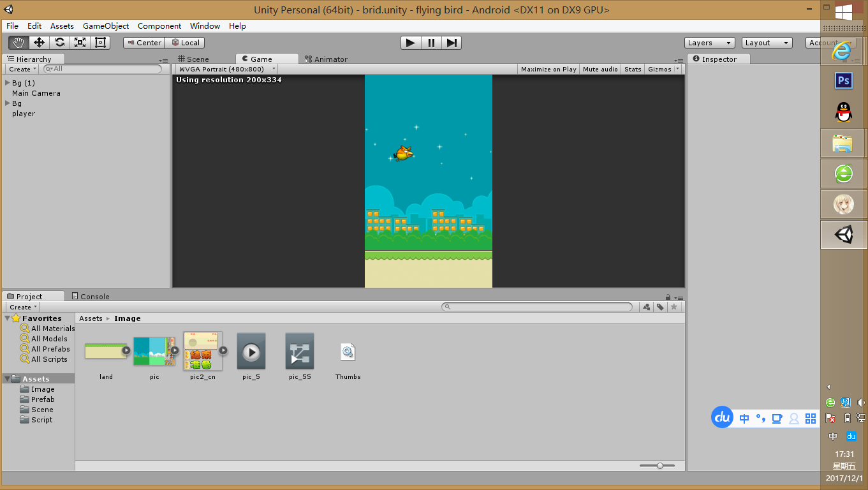The image size is (868, 490).
Task: Select Main Camera in the Hierarchy
Action: tap(36, 93)
